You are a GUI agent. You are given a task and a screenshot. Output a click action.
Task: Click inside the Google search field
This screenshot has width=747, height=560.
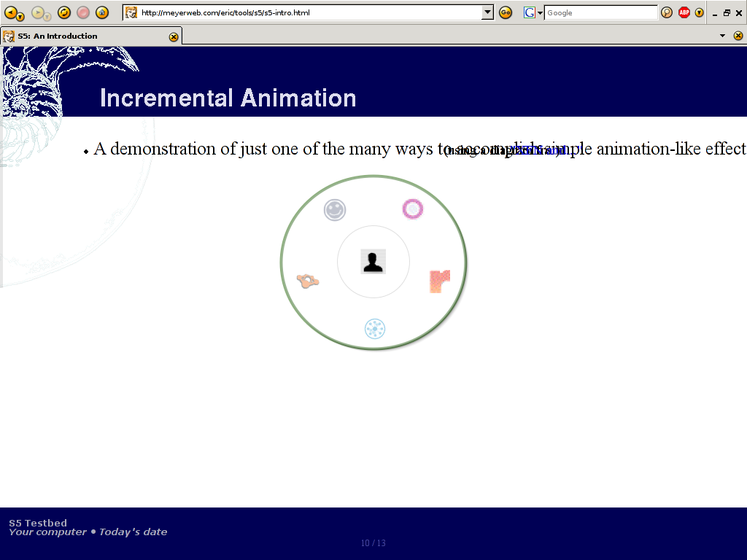[600, 12]
